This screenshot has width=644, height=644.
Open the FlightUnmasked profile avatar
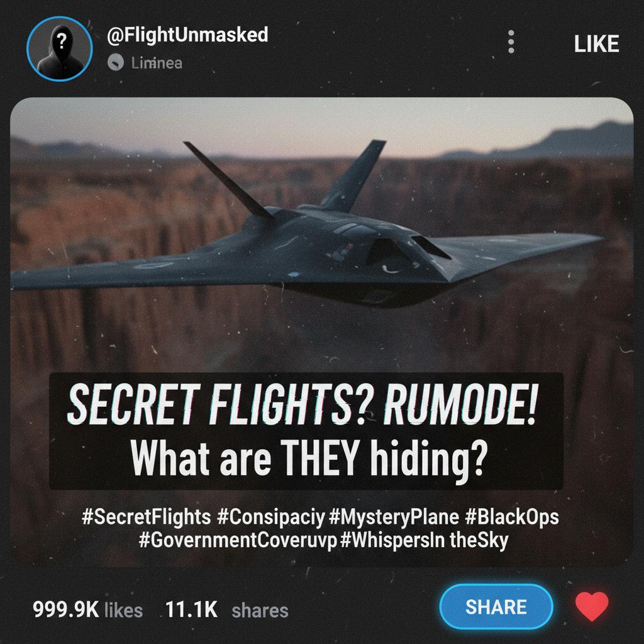60,49
